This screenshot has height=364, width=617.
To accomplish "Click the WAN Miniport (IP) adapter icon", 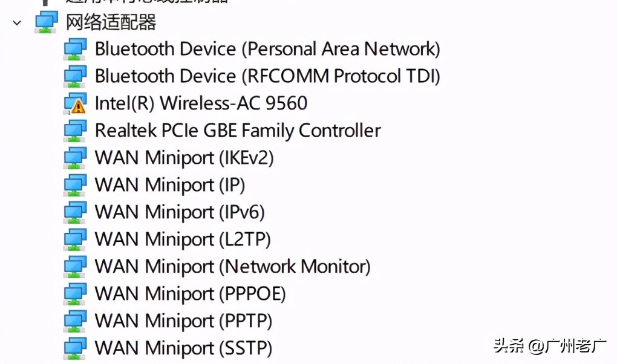I will coord(75,184).
